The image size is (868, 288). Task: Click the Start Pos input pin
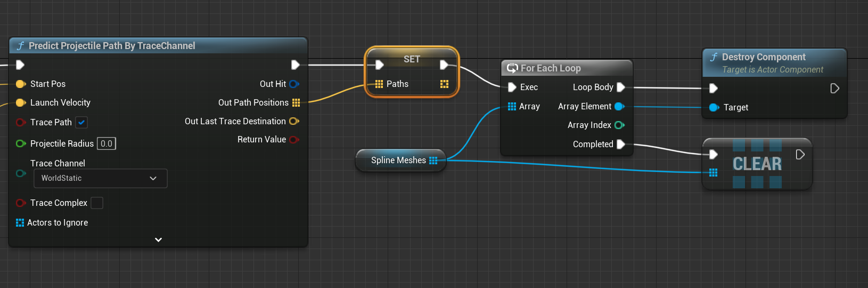(x=21, y=84)
